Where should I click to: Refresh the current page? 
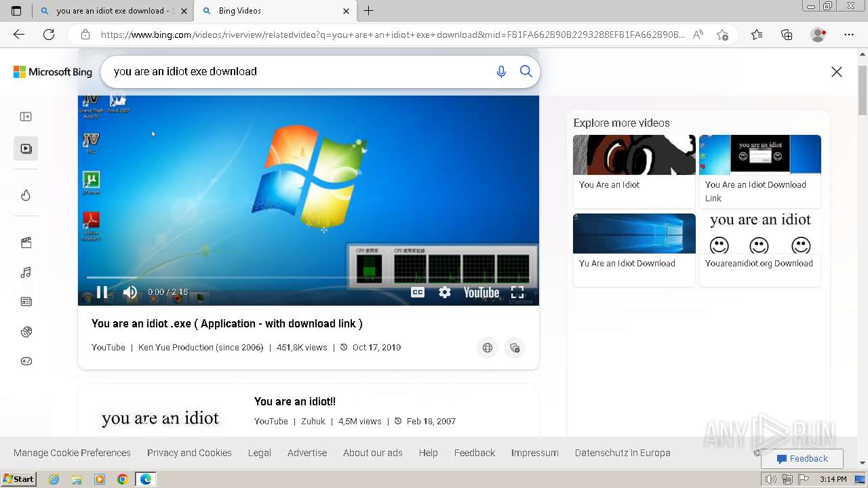49,35
